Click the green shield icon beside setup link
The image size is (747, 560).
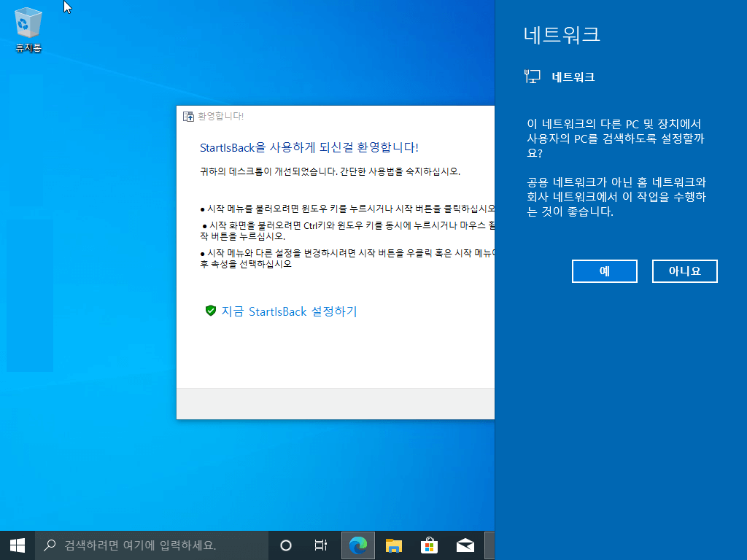click(211, 311)
